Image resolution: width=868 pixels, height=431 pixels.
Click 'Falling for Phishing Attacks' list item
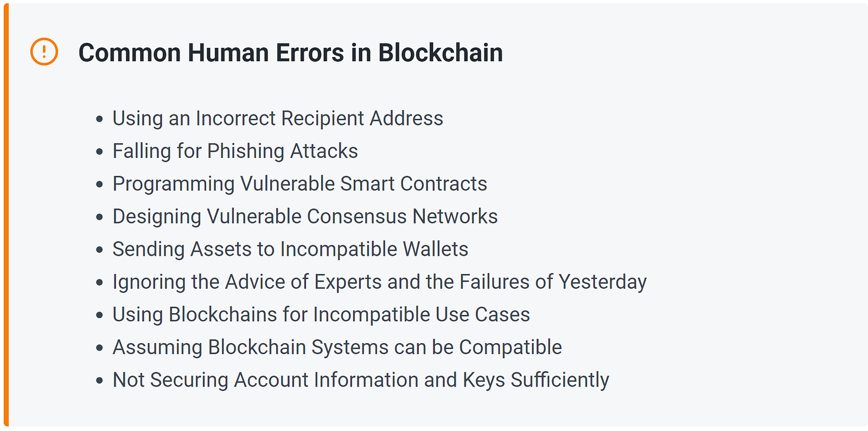(235, 151)
